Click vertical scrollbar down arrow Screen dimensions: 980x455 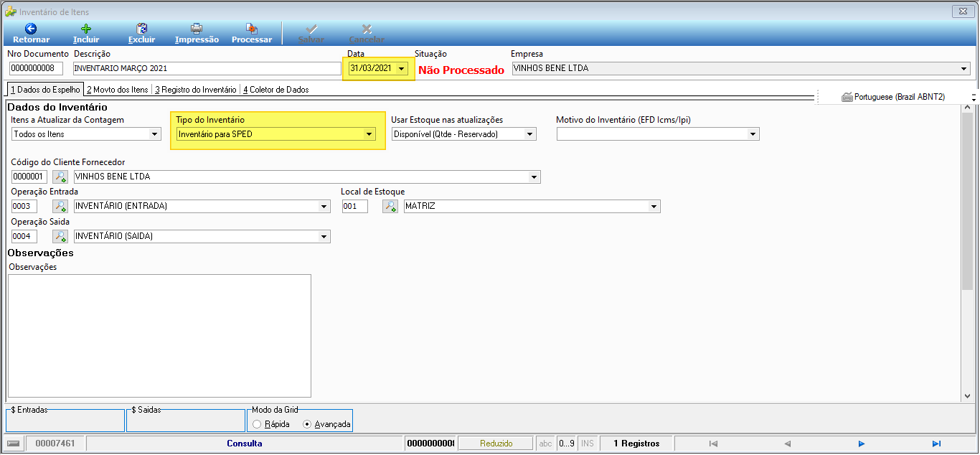tap(967, 395)
